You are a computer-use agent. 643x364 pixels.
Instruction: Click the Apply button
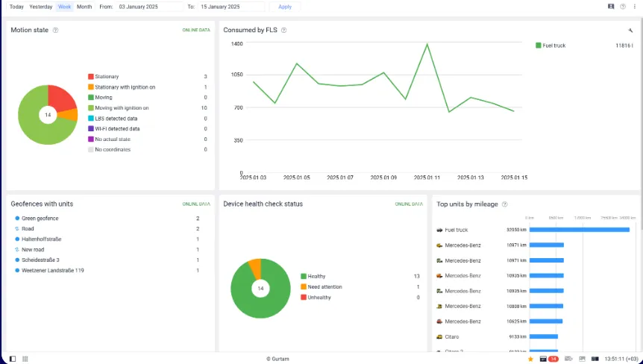coord(285,7)
